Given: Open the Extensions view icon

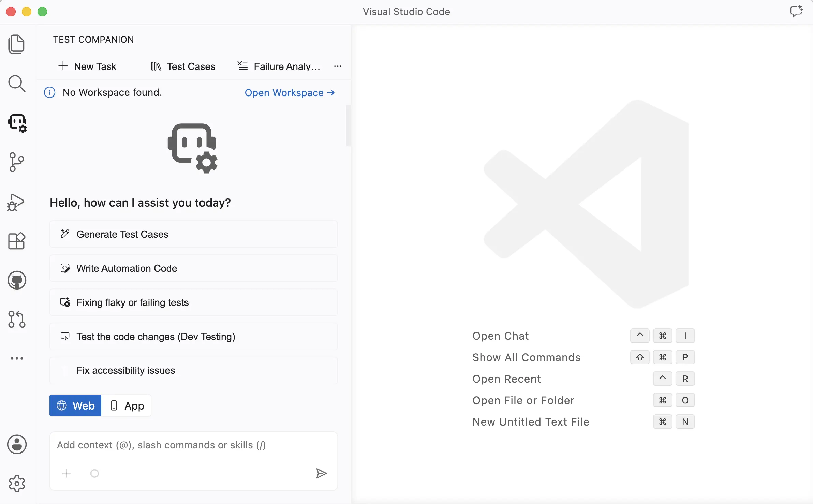Looking at the screenshot, I should 16,241.
